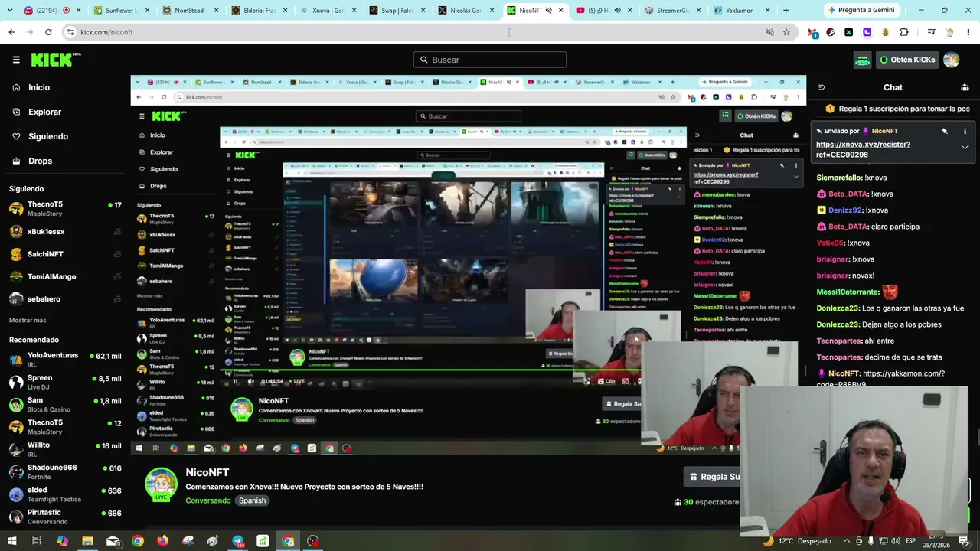This screenshot has height=551, width=980.
Task: Open Telegram from the taskbar
Action: (238, 541)
